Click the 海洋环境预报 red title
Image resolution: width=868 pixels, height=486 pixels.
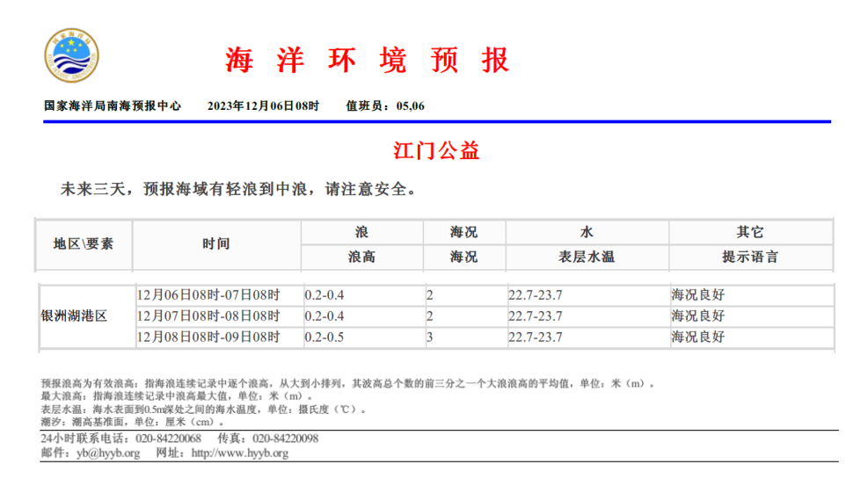tap(367, 60)
